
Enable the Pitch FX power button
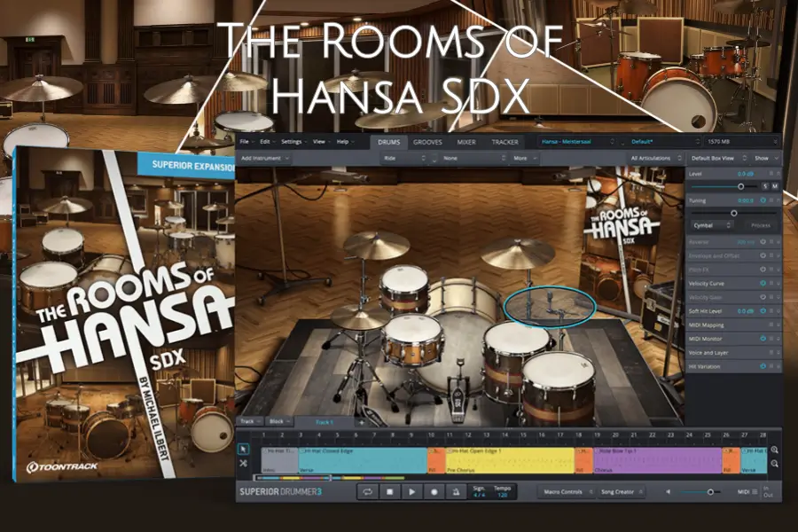click(763, 270)
